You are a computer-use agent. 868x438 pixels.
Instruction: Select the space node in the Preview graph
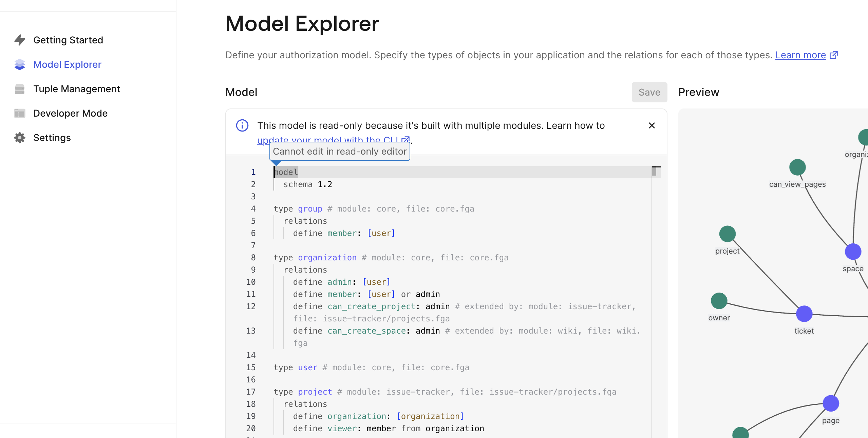tap(853, 252)
